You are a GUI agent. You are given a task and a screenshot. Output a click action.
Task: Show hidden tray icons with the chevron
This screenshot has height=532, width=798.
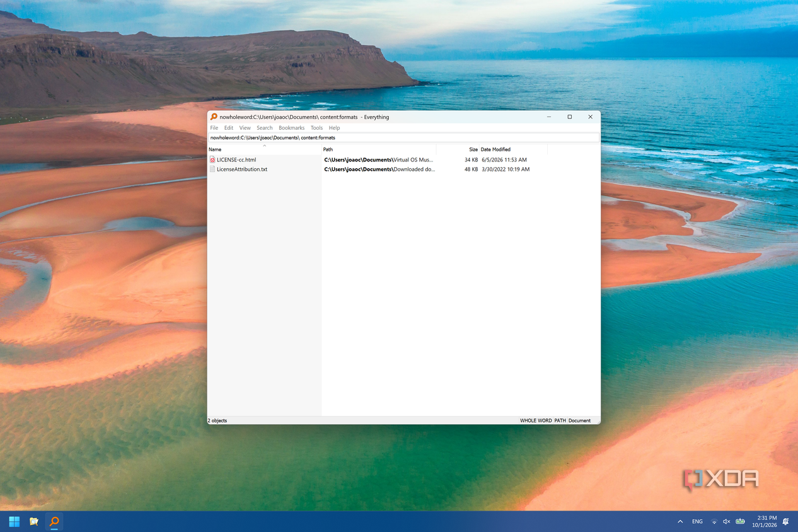point(680,521)
